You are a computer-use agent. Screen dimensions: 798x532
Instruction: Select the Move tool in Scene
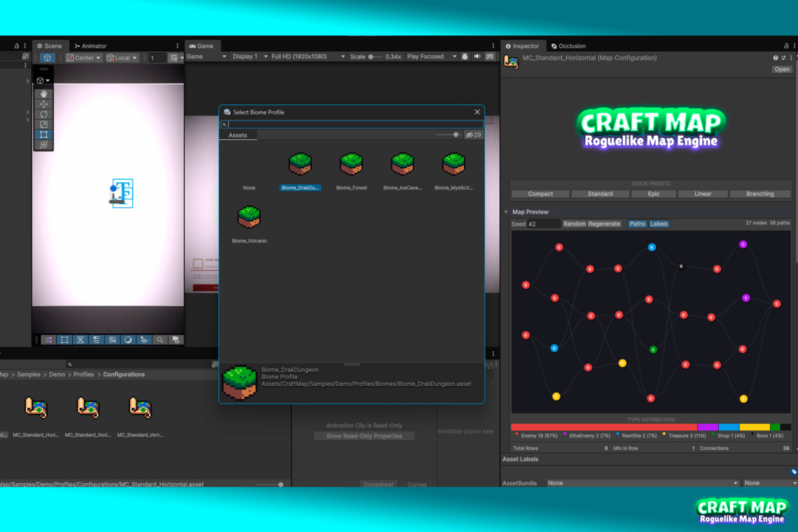click(x=44, y=104)
